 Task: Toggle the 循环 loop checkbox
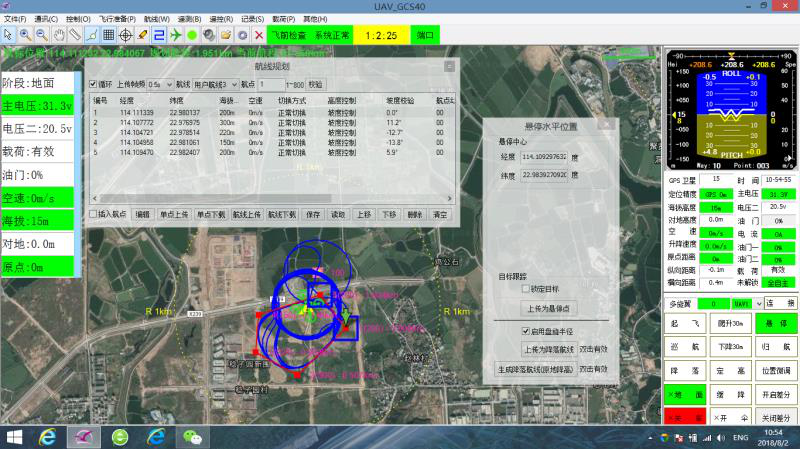point(94,85)
